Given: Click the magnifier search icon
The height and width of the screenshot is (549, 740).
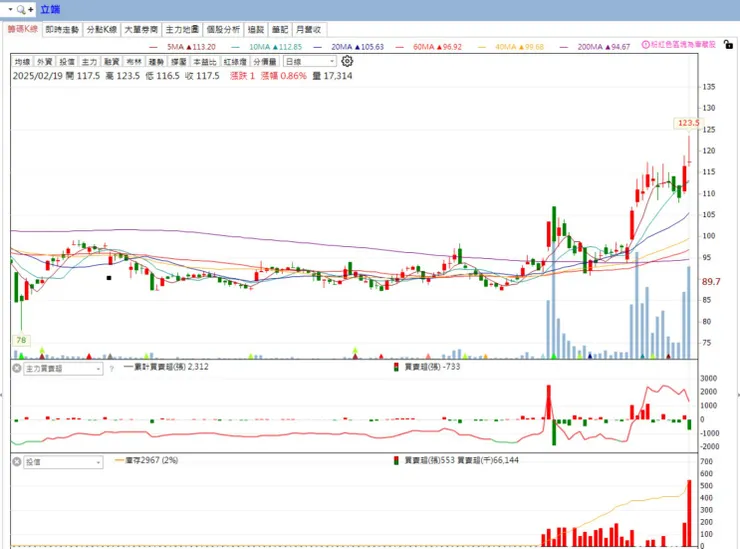Looking at the screenshot, I should pos(21,9).
